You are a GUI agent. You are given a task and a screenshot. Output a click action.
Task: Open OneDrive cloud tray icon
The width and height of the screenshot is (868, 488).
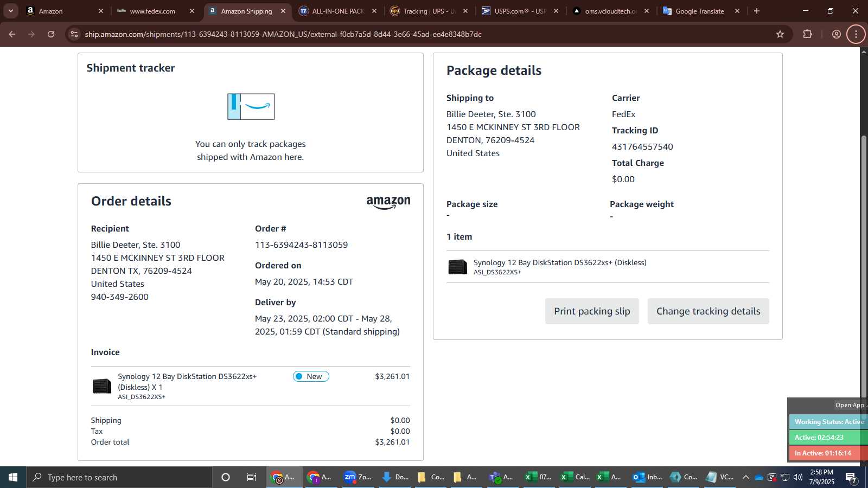(x=759, y=477)
